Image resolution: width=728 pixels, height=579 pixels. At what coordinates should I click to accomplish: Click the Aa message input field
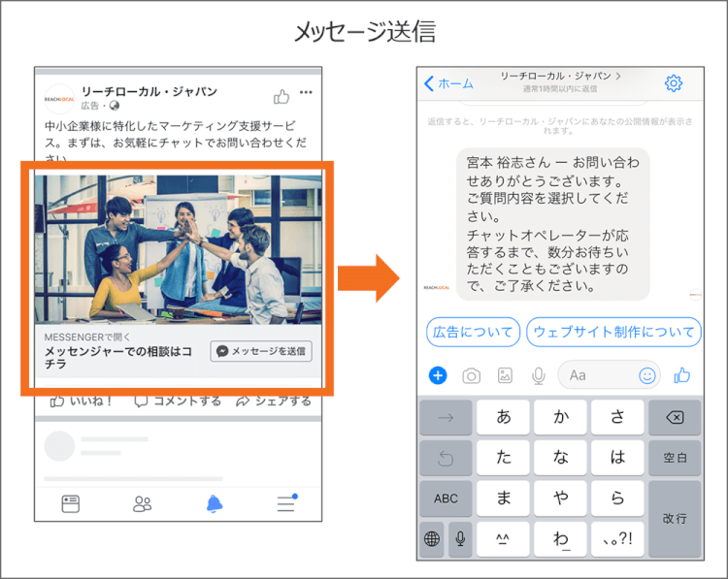pos(609,375)
